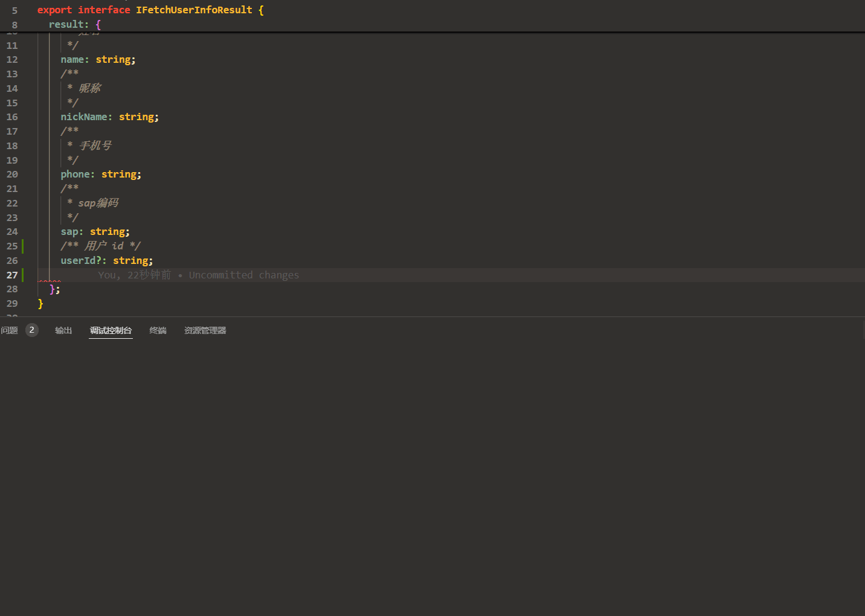Image resolution: width=865 pixels, height=616 pixels.
Task: Open the 问题 panel
Action: (x=9, y=330)
